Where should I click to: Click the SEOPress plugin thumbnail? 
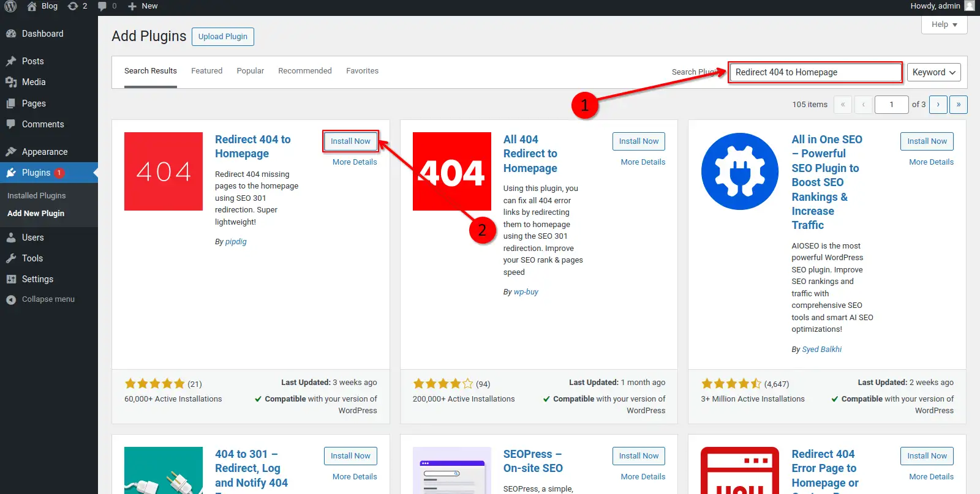point(452,470)
